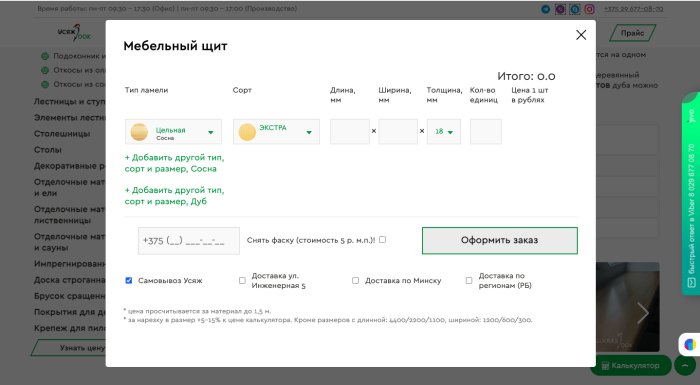Focus the Ширина, мм input field

(x=398, y=132)
